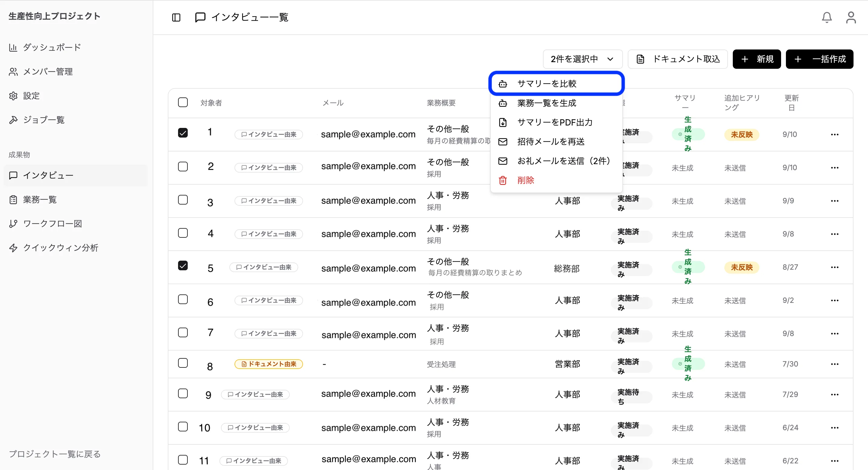Toggle the select-all header checkbox
The width and height of the screenshot is (868, 470).
point(183,103)
